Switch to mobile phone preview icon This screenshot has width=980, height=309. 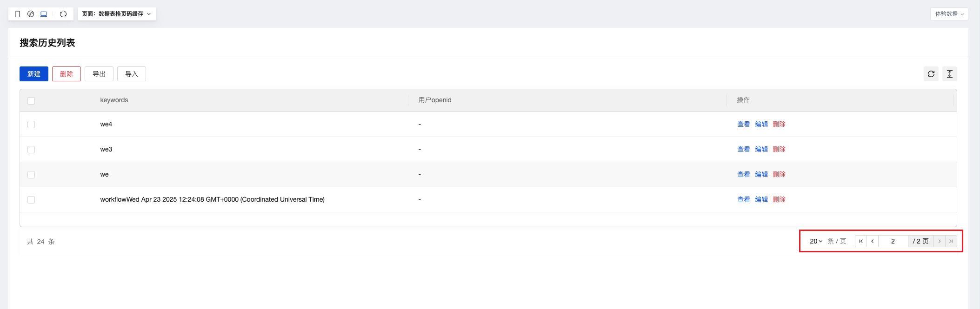(x=18, y=14)
